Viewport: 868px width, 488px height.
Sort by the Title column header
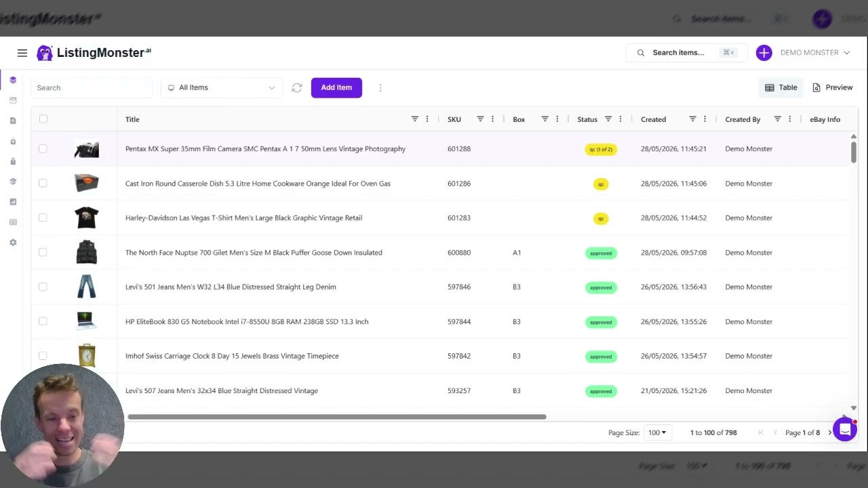coord(132,119)
